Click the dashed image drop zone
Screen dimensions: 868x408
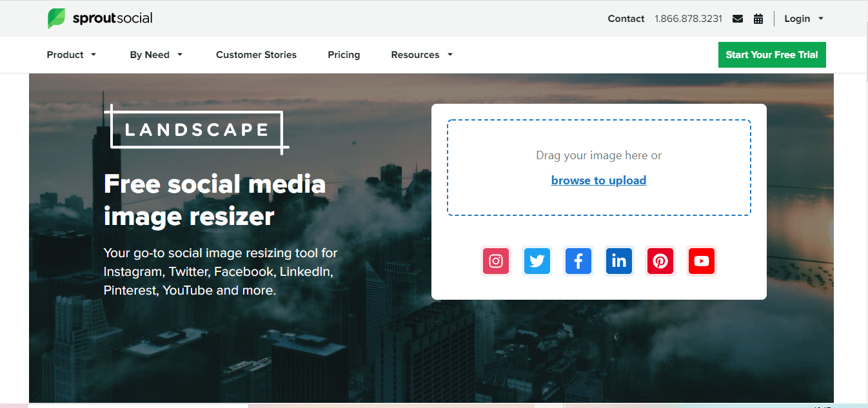click(599, 168)
